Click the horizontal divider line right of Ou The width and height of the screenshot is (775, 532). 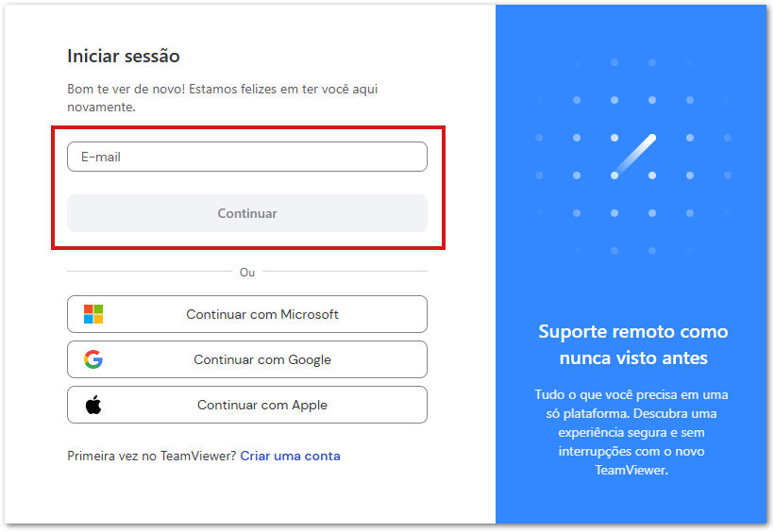(x=345, y=271)
